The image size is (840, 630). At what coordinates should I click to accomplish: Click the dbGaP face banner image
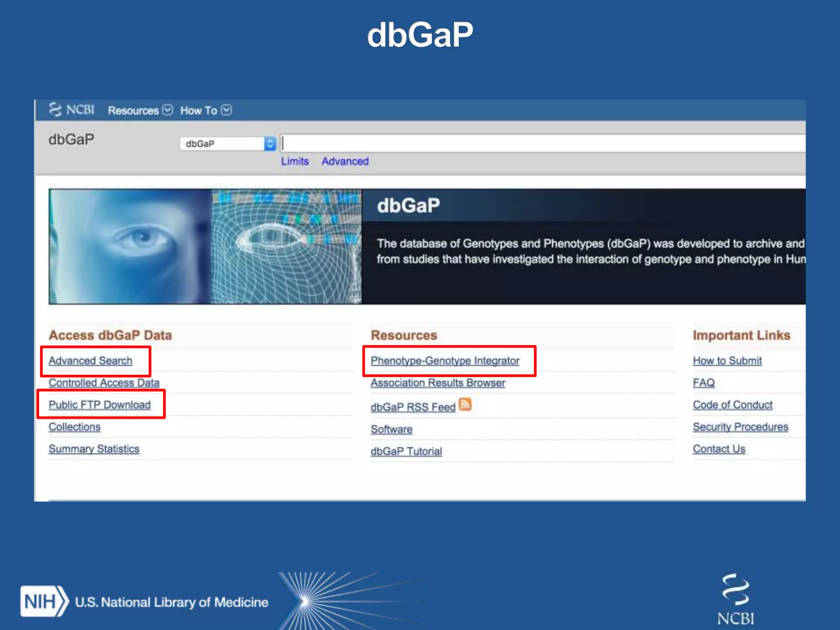[205, 246]
